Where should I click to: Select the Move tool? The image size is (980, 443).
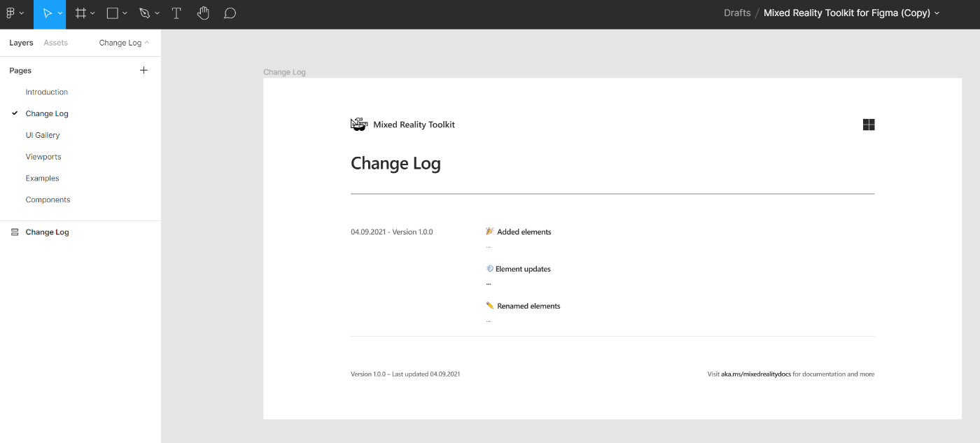point(47,13)
